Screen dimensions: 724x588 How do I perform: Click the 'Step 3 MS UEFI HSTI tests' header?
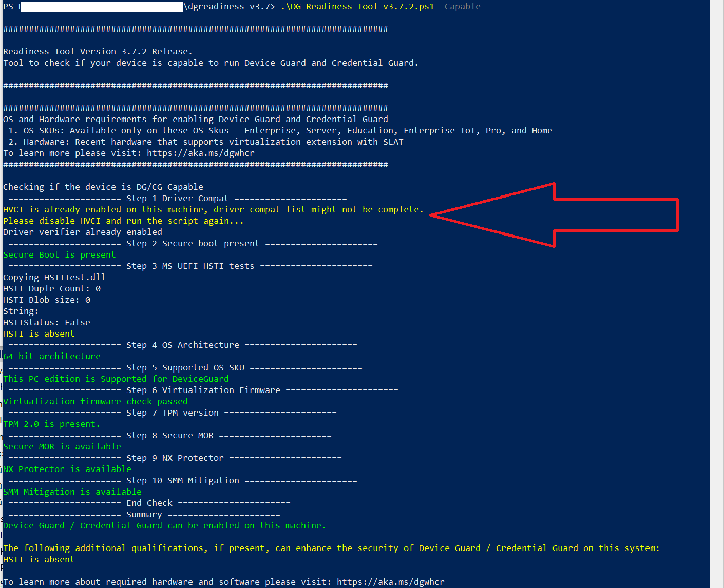[x=190, y=266]
